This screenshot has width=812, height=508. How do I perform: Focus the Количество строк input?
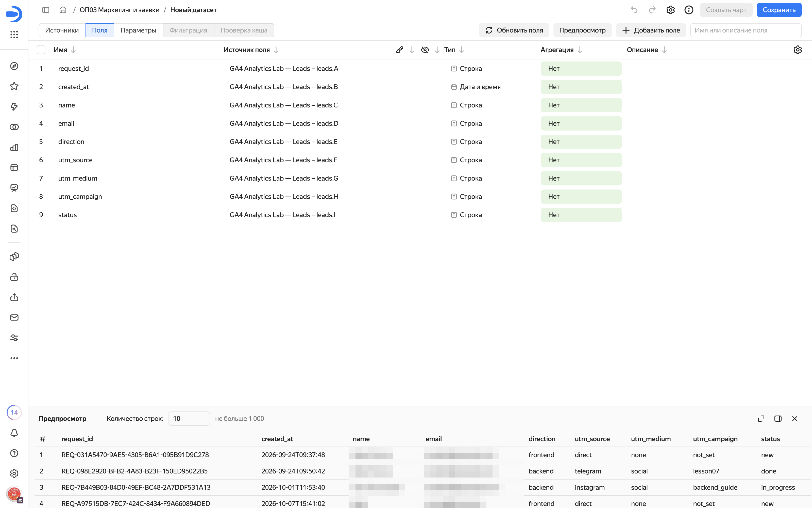(x=189, y=419)
